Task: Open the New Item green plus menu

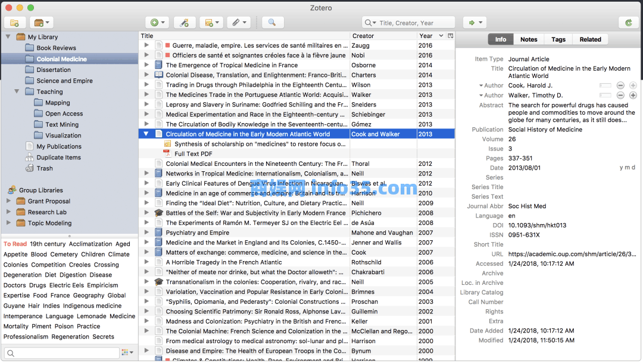Action: (x=157, y=23)
